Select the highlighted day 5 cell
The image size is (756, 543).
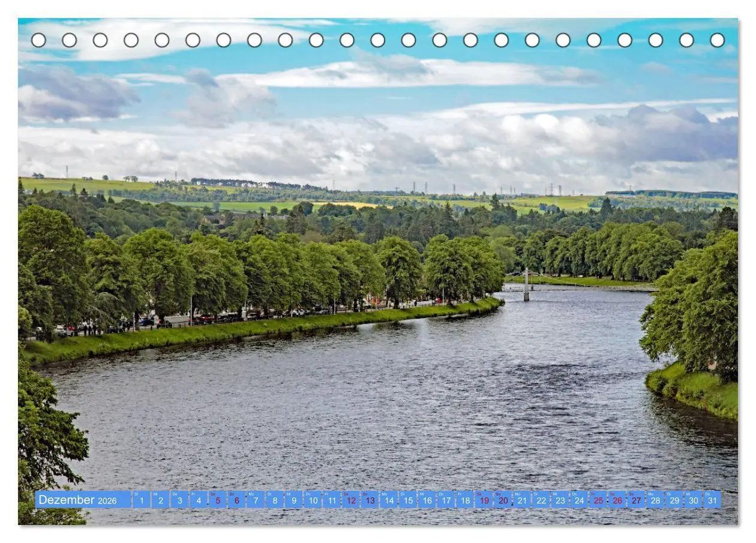coord(218,500)
